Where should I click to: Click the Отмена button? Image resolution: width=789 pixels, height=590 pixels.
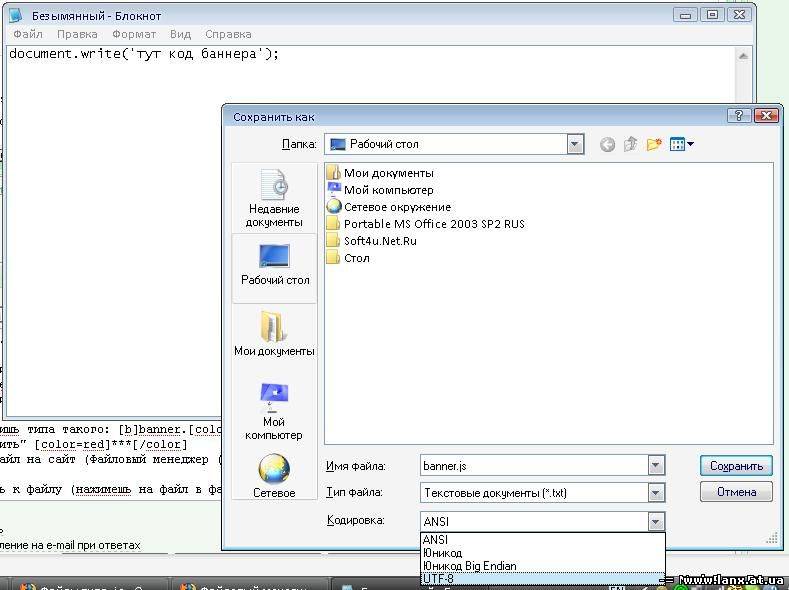pos(736,491)
